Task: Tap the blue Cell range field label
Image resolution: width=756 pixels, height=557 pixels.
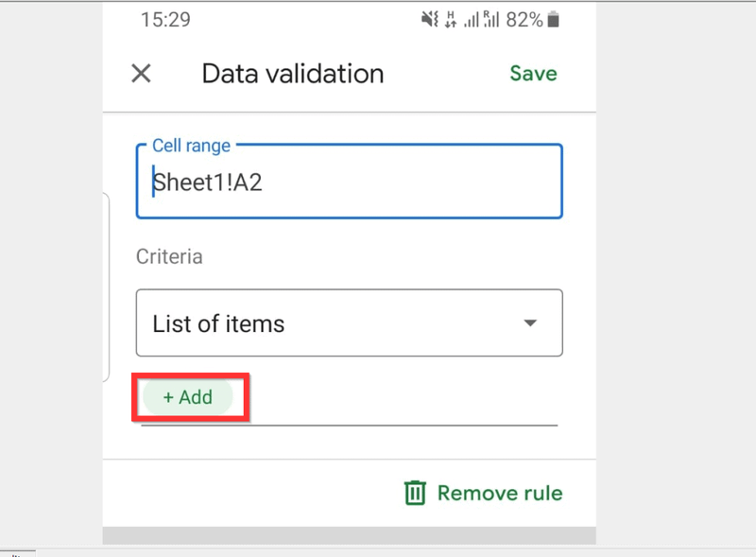Action: click(x=192, y=146)
